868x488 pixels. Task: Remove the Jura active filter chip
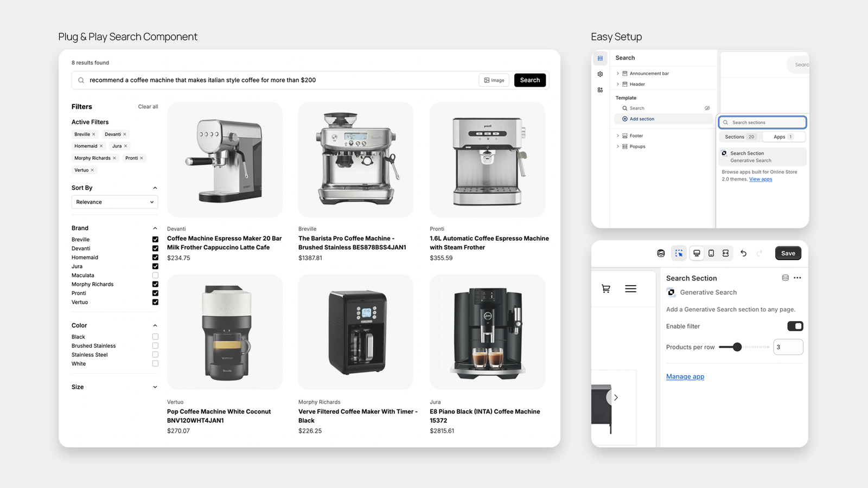(x=125, y=146)
